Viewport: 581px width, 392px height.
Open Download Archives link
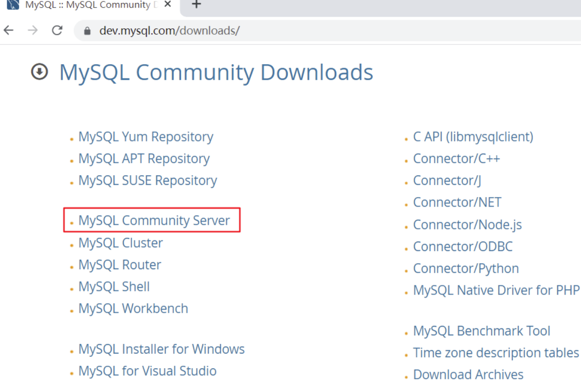[468, 375]
